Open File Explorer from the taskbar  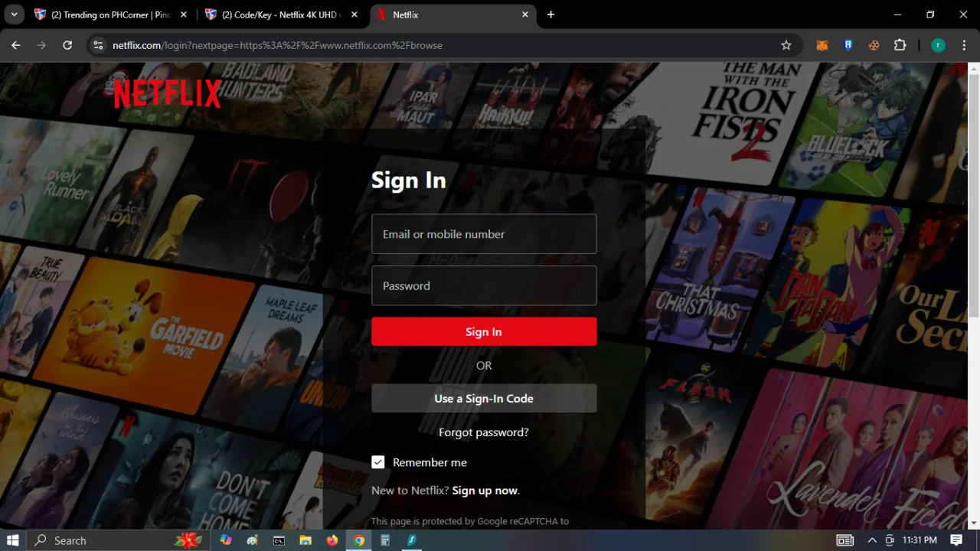305,540
